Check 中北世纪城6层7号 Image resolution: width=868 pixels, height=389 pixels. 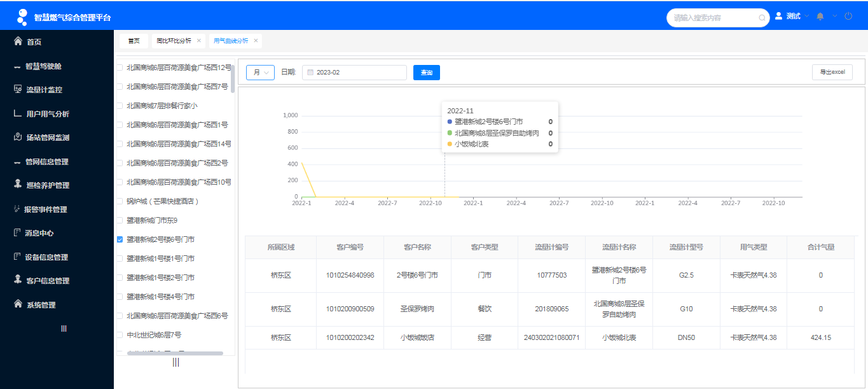pyautogui.click(x=120, y=335)
